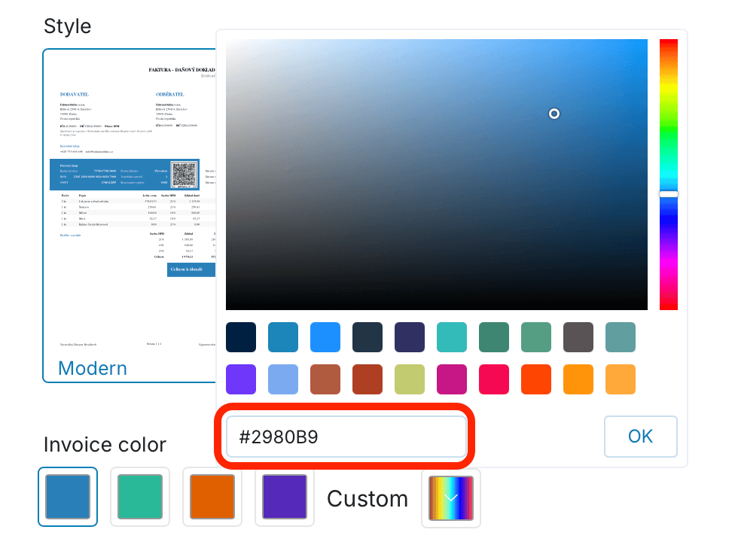Screen dimensions: 735x560
Task: Choose the bright dodger blue swatch
Action: point(325,337)
